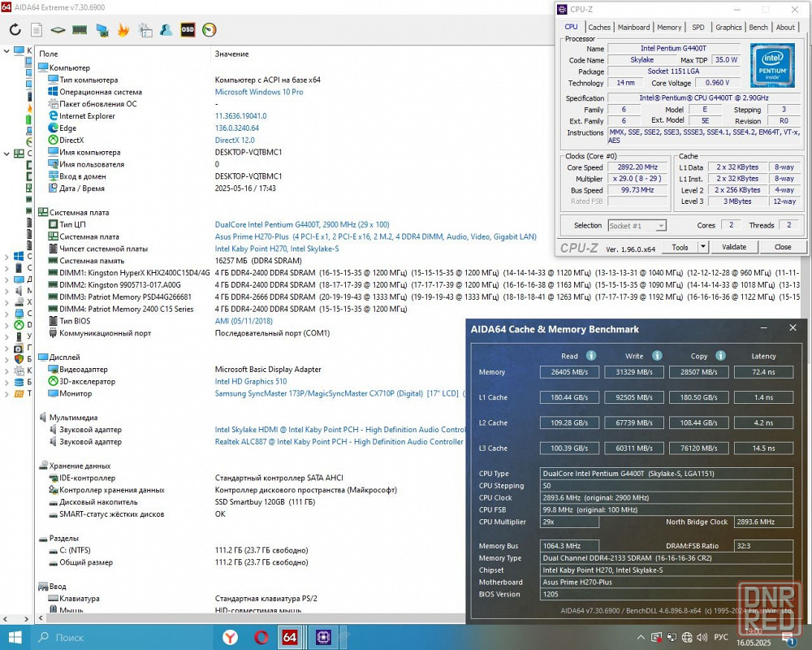The image size is (812, 650).
Task: Switch to AIDA64 taskbar icon
Action: [290, 637]
